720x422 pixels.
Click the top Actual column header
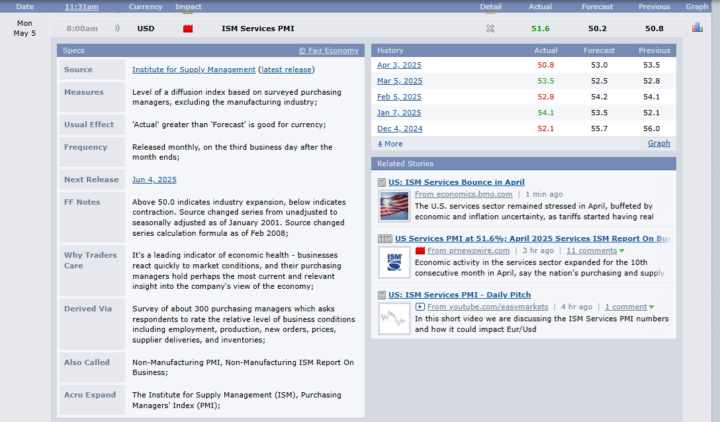tap(540, 7)
